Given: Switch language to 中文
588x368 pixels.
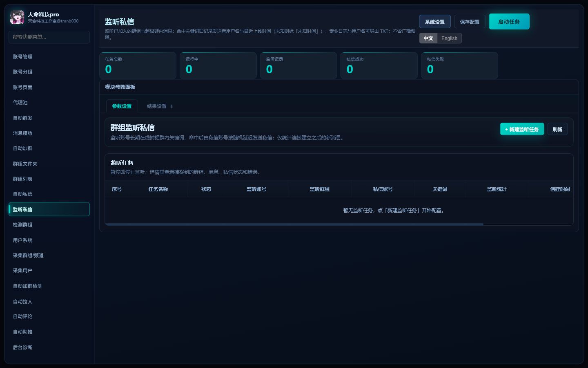Looking at the screenshot, I should coord(428,38).
